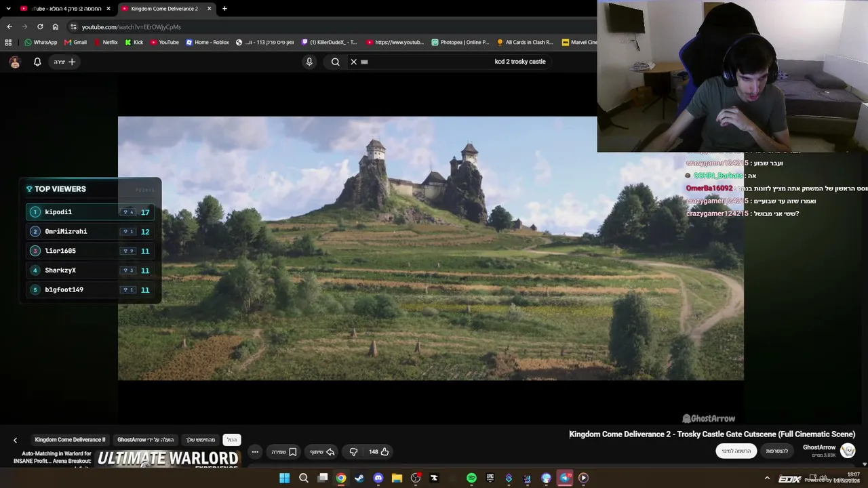Click the GhostArrow channel name

coord(819,447)
